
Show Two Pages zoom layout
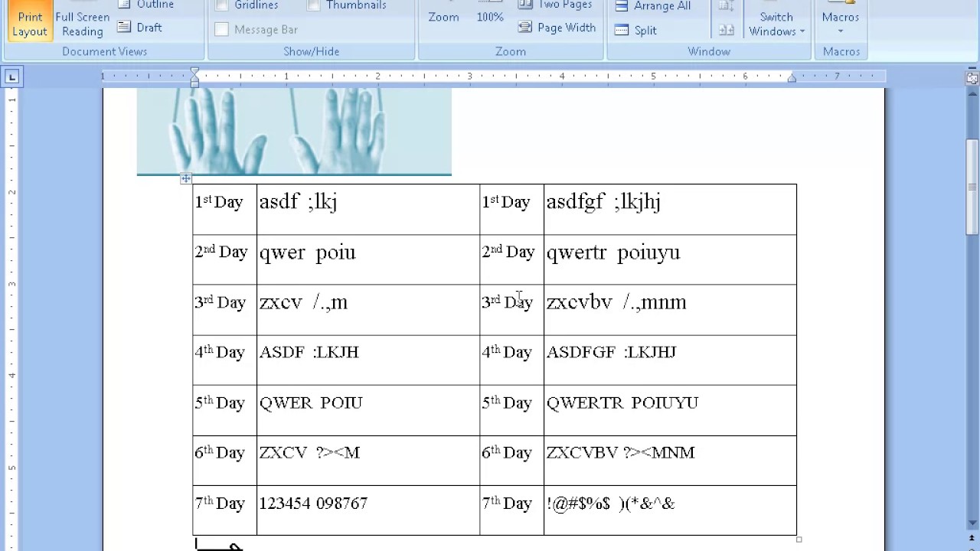pos(556,5)
